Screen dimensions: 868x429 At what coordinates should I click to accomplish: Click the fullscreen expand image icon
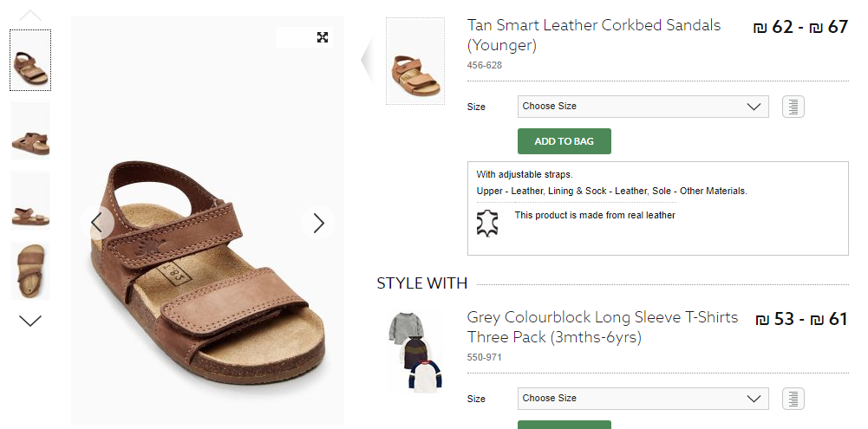(323, 37)
